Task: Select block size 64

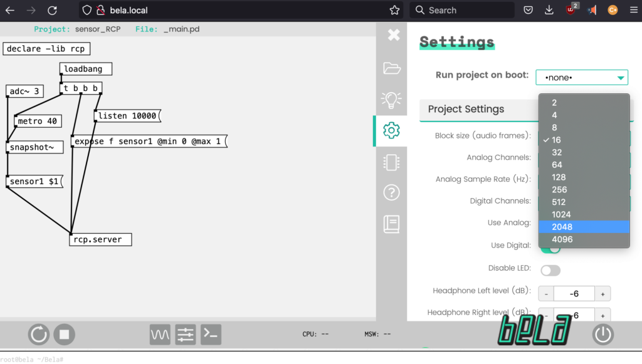Action: (x=584, y=165)
